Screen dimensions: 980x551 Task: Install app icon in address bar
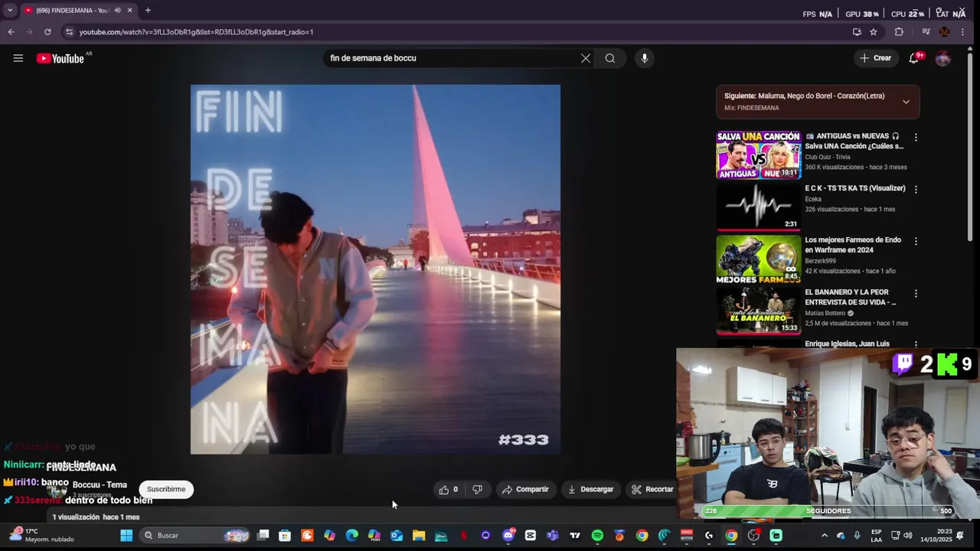pyautogui.click(x=857, y=32)
